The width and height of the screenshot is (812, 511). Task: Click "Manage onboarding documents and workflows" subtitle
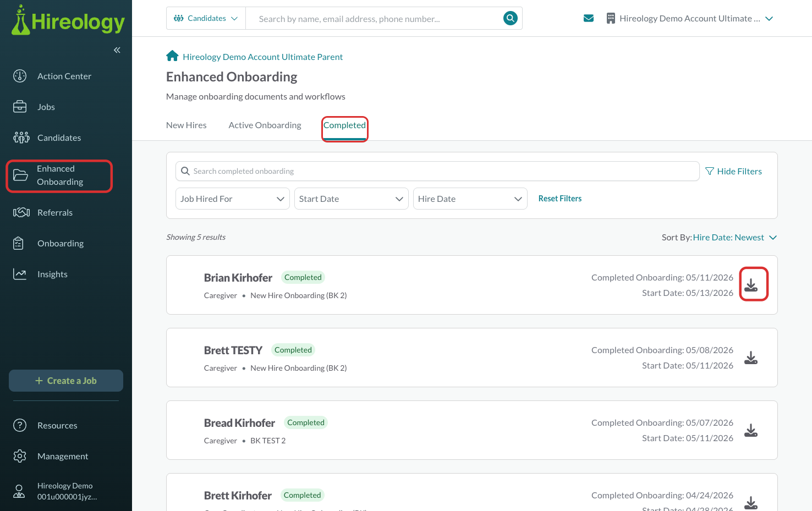(256, 97)
